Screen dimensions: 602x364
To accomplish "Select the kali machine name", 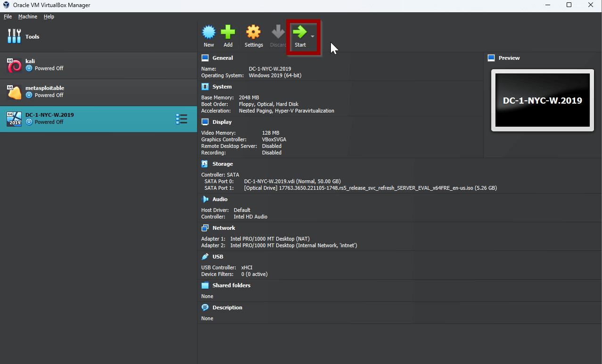I will (30, 61).
